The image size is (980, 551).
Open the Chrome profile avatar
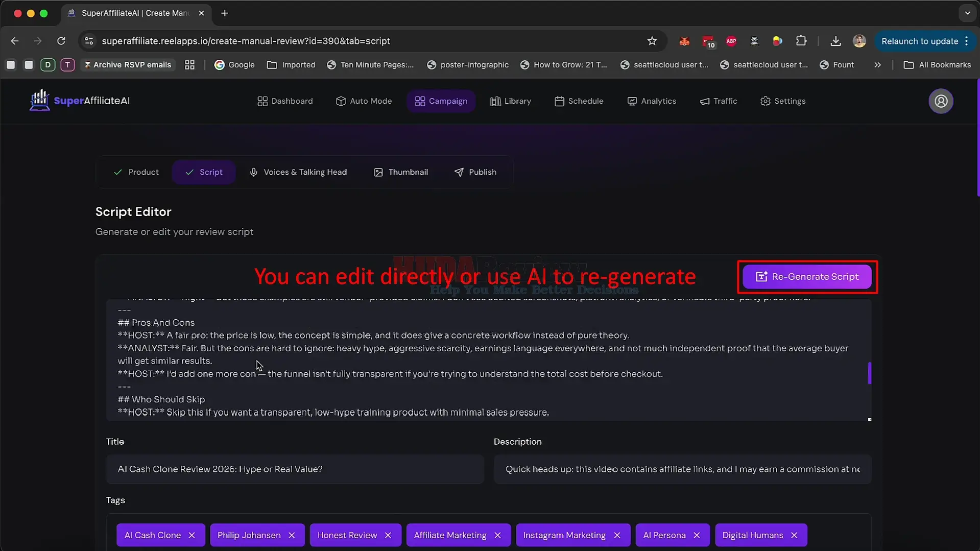pyautogui.click(x=859, y=41)
